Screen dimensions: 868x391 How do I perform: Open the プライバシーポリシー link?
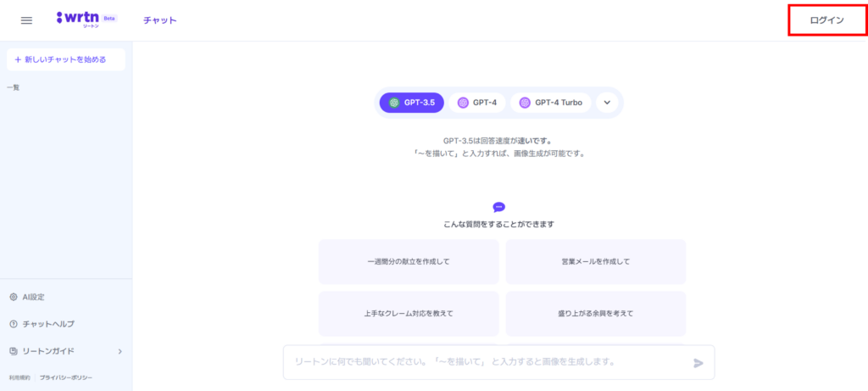[x=66, y=377]
